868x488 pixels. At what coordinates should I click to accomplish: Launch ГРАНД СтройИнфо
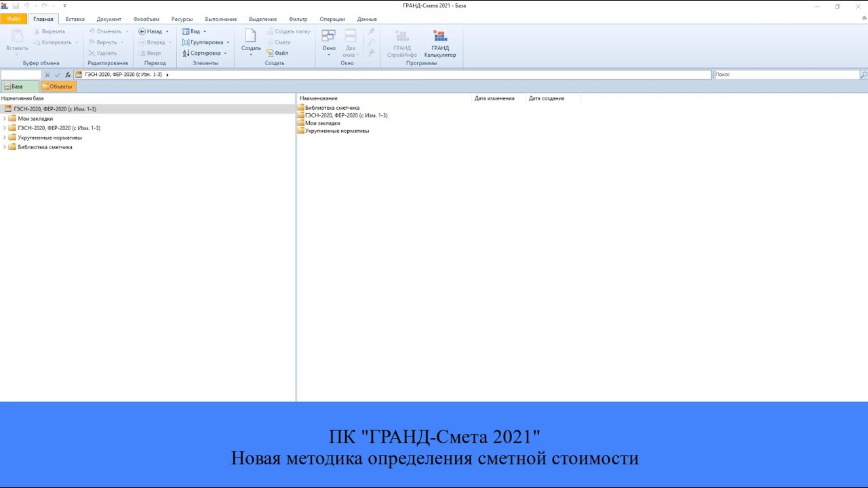point(402,43)
